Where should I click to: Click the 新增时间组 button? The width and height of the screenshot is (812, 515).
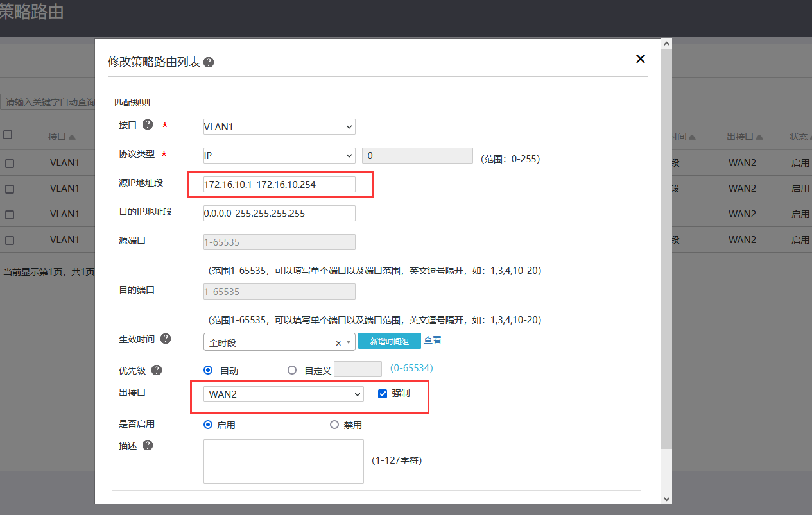coord(389,341)
